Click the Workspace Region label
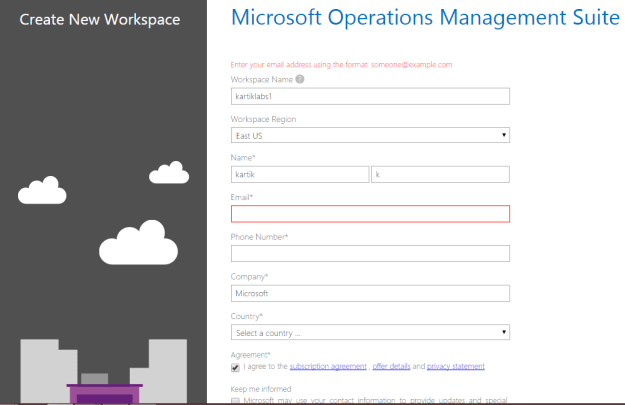The width and height of the screenshot is (625, 405). [263, 119]
